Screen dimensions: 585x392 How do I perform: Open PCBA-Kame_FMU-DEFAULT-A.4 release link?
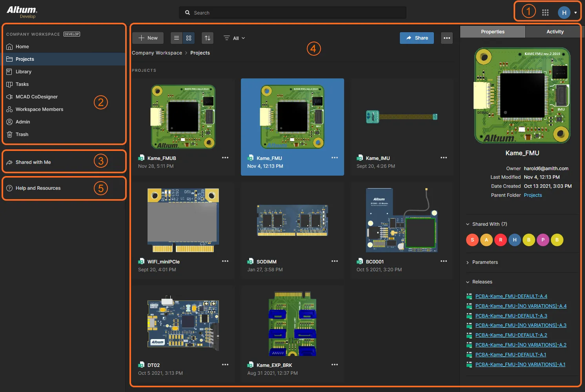click(x=511, y=296)
